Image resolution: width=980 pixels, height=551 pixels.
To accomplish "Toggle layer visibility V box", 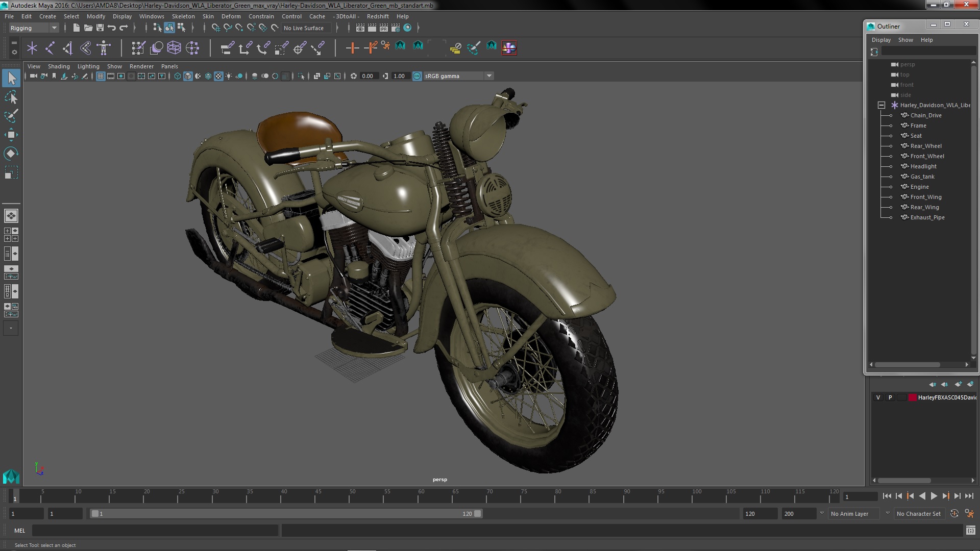I will click(x=878, y=397).
